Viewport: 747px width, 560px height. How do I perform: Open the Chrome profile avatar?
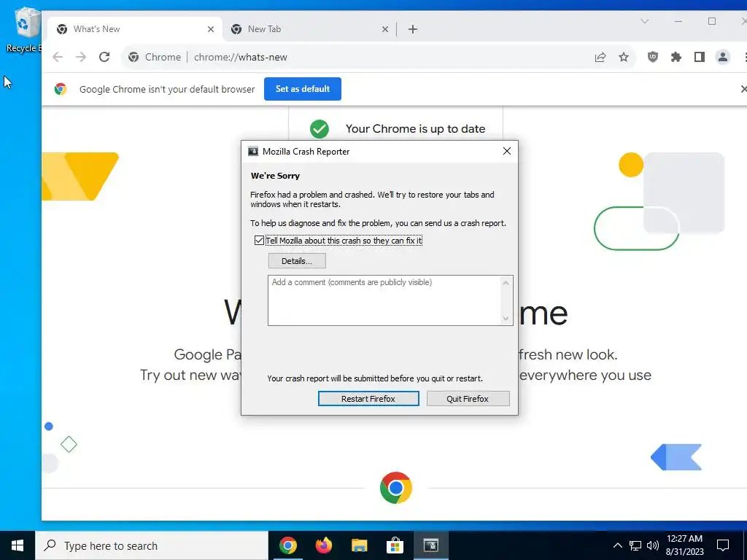coord(723,57)
